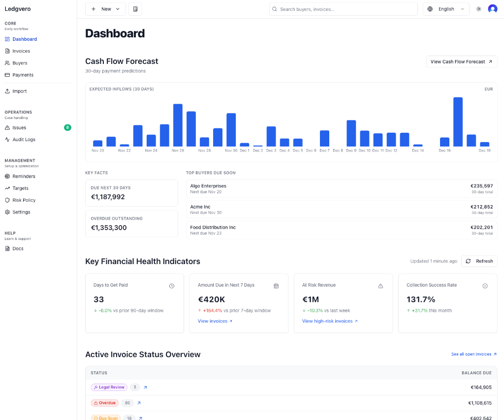Toggle dark mode with the sun icon
The height and width of the screenshot is (420, 504).
pyautogui.click(x=478, y=9)
